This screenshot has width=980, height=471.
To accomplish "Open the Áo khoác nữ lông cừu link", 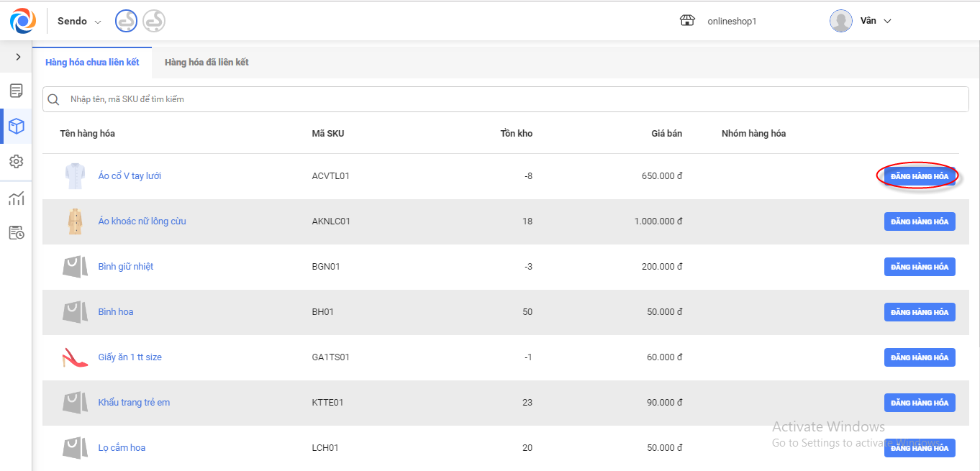I will tap(142, 221).
